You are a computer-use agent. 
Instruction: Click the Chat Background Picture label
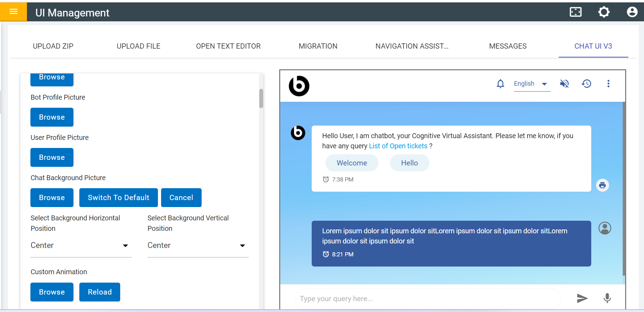click(68, 178)
